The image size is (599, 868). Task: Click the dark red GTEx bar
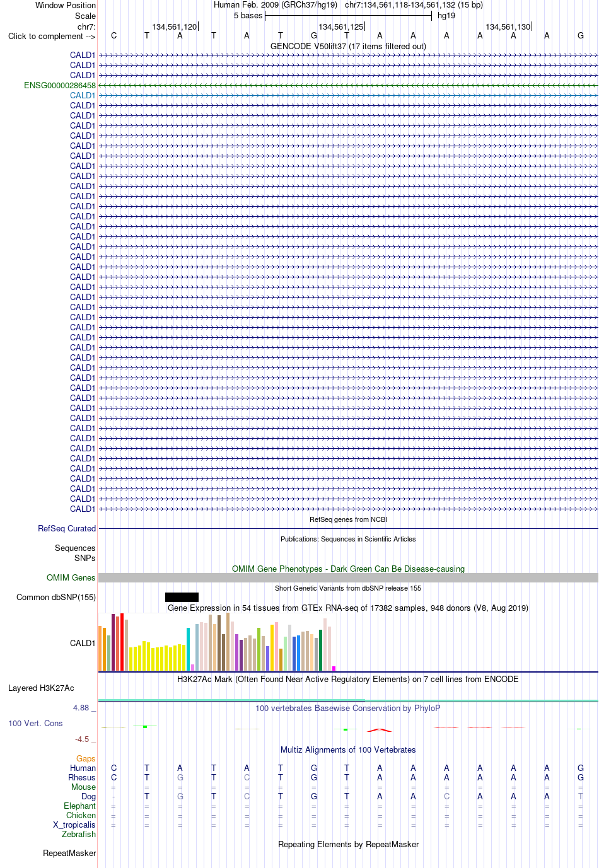click(113, 642)
